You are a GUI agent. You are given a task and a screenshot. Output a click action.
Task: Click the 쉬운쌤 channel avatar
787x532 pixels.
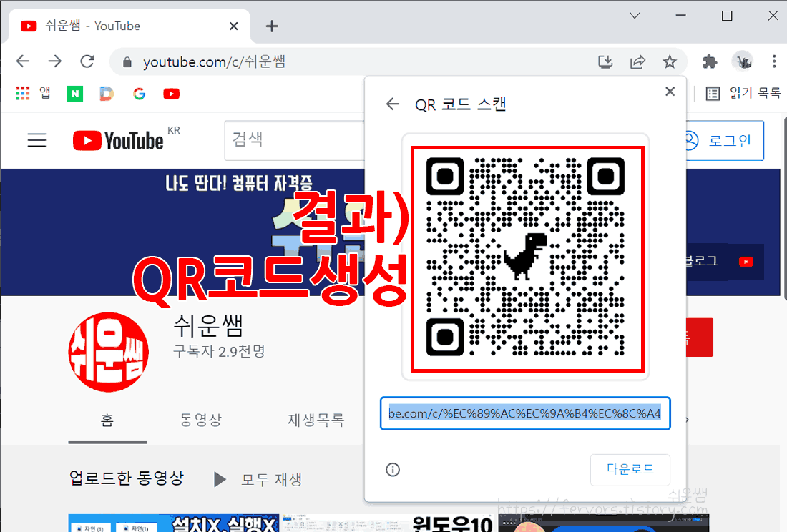[x=109, y=352]
